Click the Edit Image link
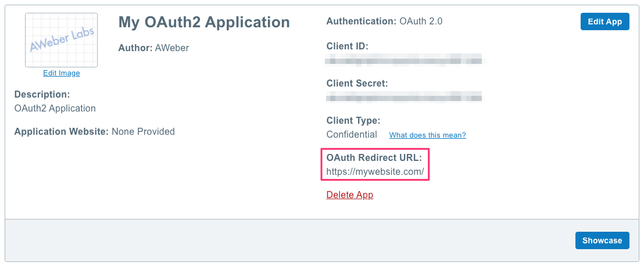This screenshot has height=266, width=644. (62, 73)
